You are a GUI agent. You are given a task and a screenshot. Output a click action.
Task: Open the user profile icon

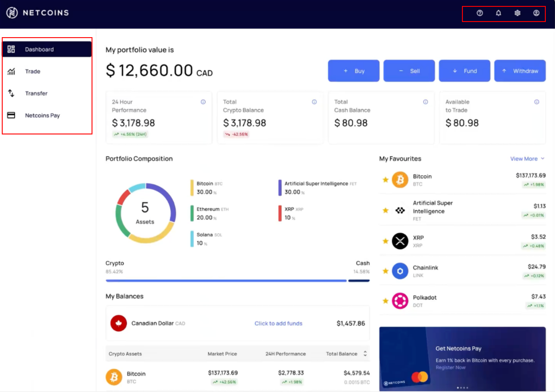(x=536, y=13)
